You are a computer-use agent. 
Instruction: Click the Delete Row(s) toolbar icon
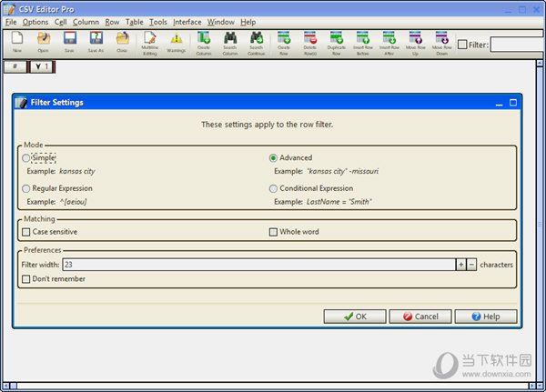click(310, 44)
